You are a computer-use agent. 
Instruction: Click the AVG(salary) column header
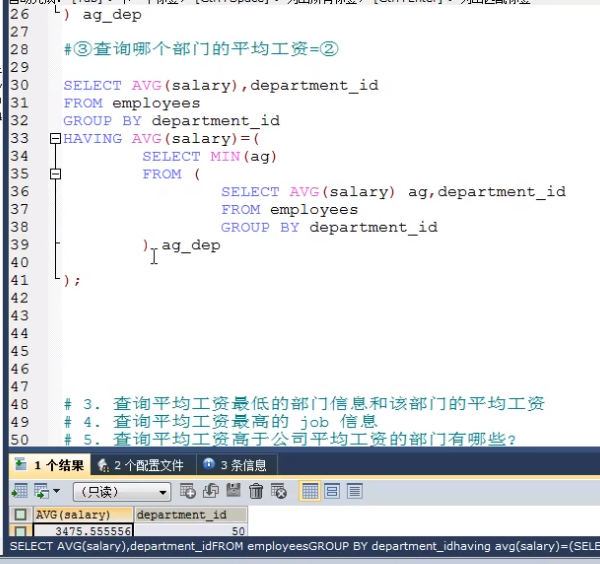tap(83, 515)
